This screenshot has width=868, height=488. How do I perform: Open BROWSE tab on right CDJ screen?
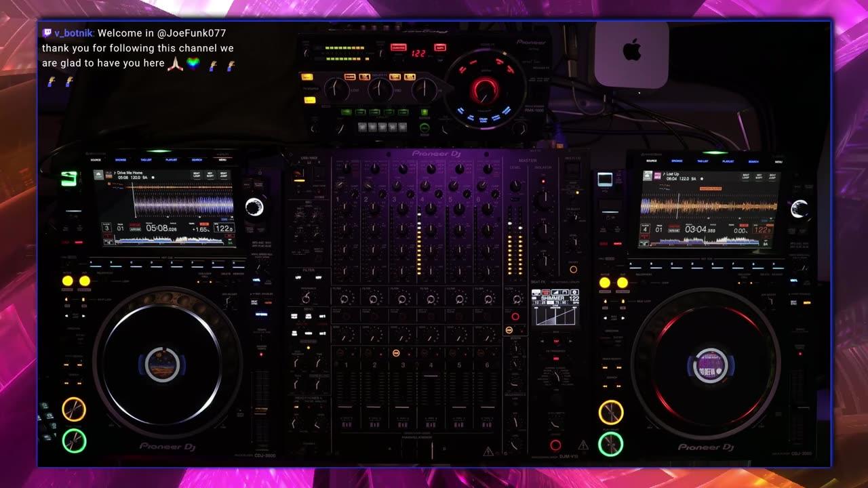pyautogui.click(x=677, y=161)
